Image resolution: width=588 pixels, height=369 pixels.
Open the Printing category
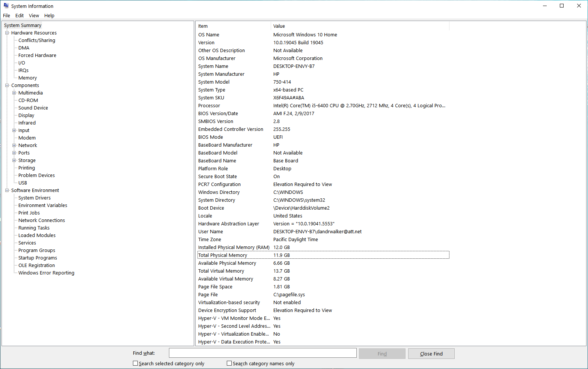(x=27, y=168)
